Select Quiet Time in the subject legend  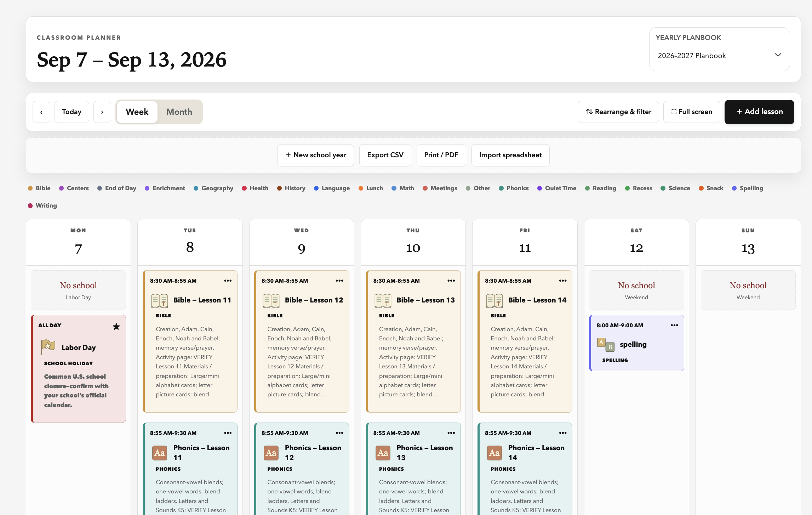557,188
